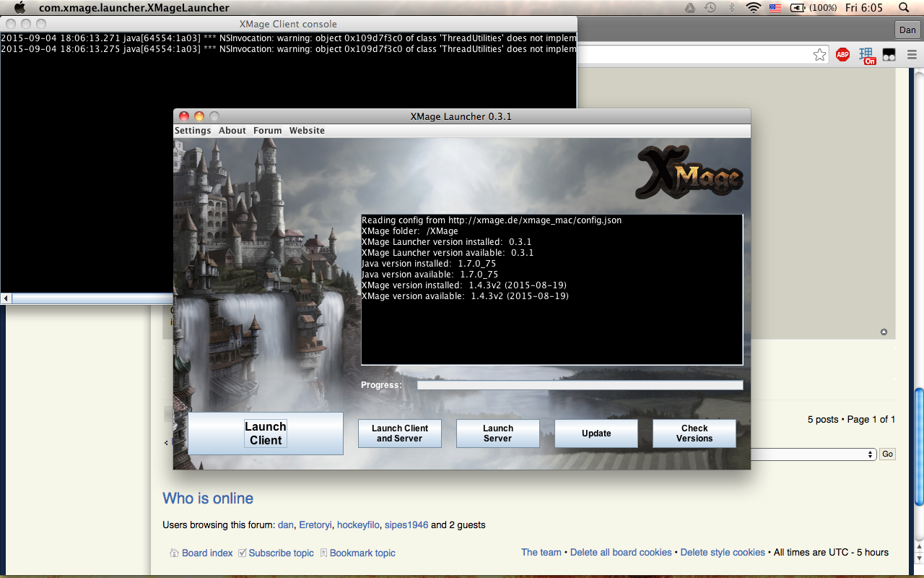Click the Bluetooth status icon
Image resolution: width=924 pixels, height=578 pixels.
click(x=731, y=8)
